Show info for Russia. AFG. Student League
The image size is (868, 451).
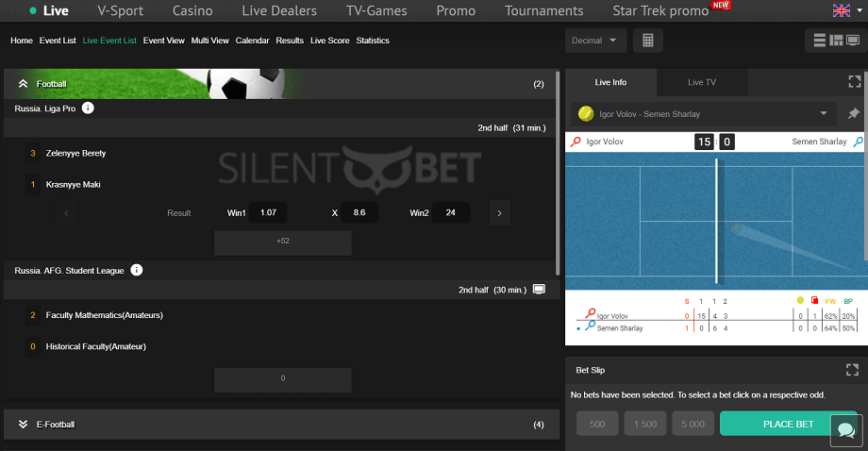[136, 270]
